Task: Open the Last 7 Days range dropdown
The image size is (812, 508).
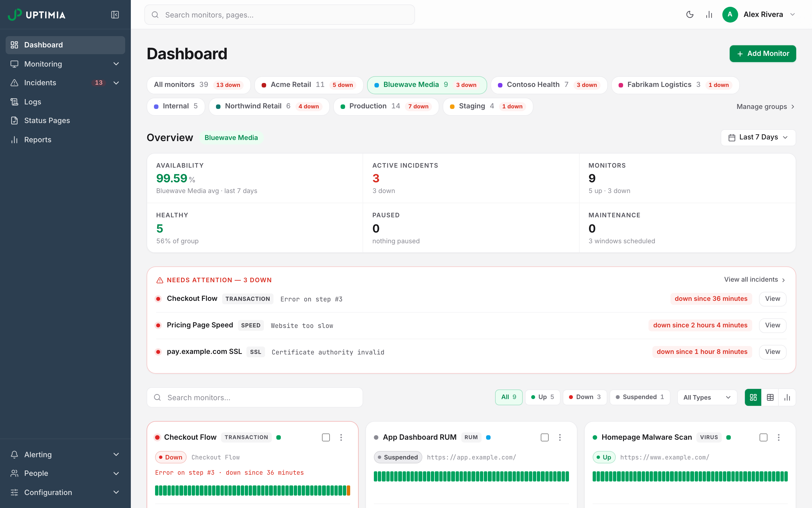Action: tap(758, 137)
